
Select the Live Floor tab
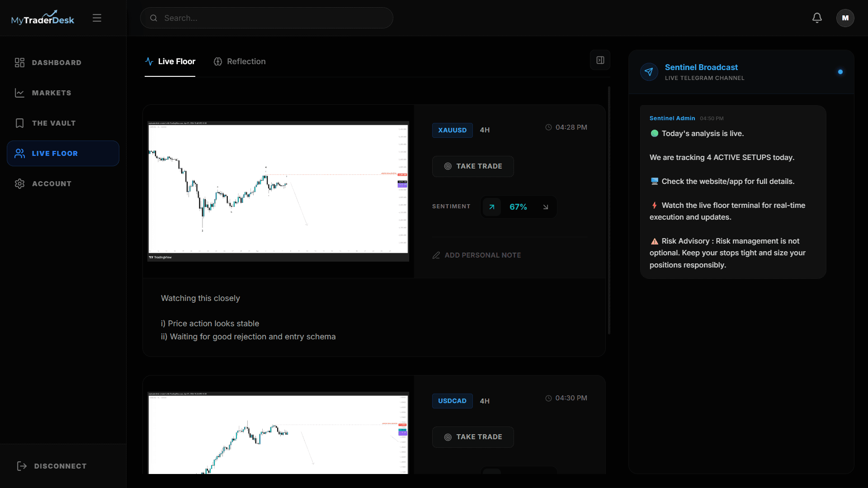[x=170, y=61]
